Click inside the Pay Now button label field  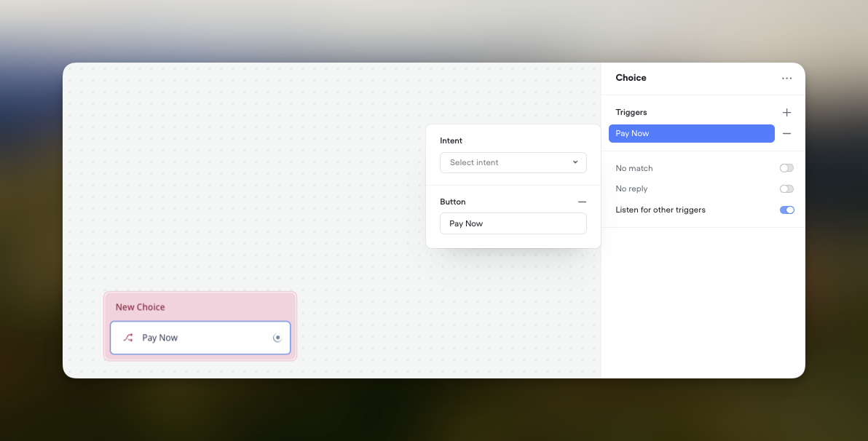point(513,223)
